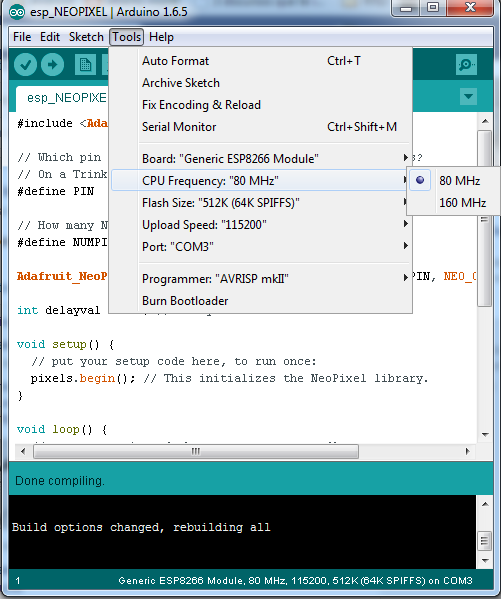Click the horizontal scrollbar left arrow
This screenshot has height=599, width=501.
pyautogui.click(x=23, y=451)
